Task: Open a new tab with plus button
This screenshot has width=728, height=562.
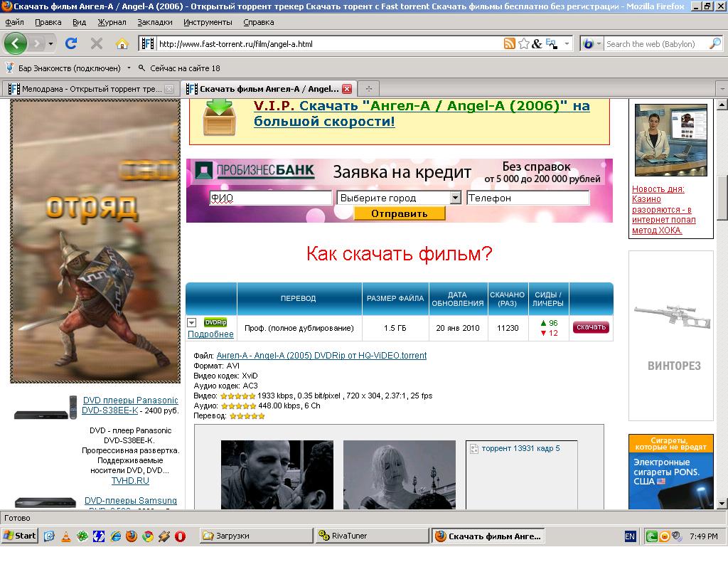Action: tap(368, 89)
